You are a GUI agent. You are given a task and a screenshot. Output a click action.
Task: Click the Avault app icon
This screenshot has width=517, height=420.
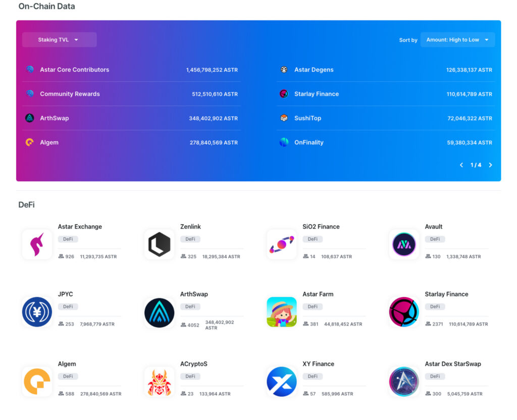pos(404,244)
